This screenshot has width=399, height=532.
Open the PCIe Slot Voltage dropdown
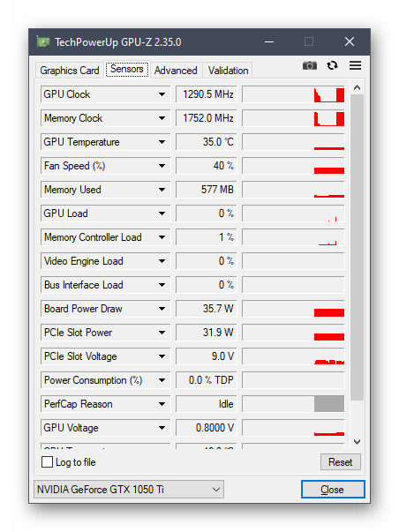pyautogui.click(x=162, y=356)
